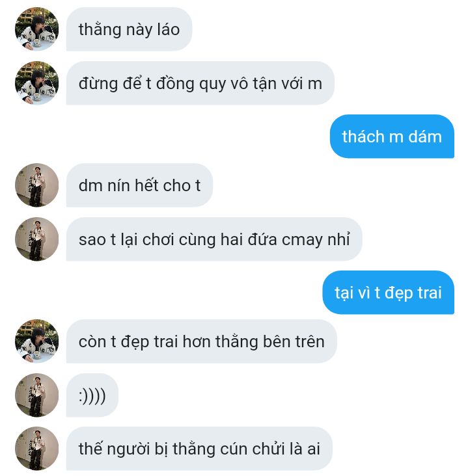Screen dimensions: 468x476
Task: Select the "đừng để t đồng quy vô tận với m" bubble
Action: point(200,83)
